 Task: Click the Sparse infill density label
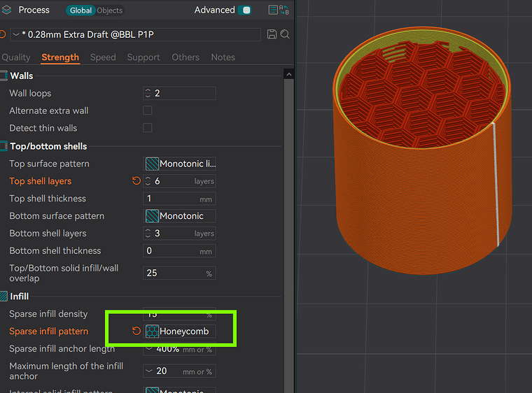[x=48, y=314]
